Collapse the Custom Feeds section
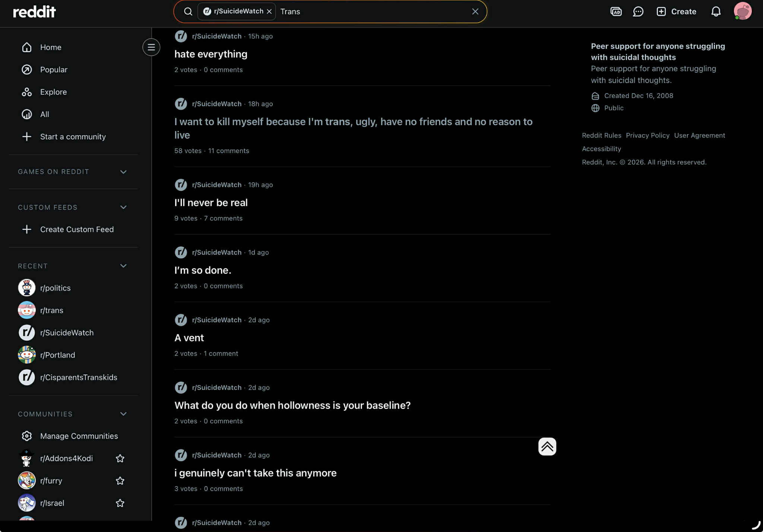 123,207
